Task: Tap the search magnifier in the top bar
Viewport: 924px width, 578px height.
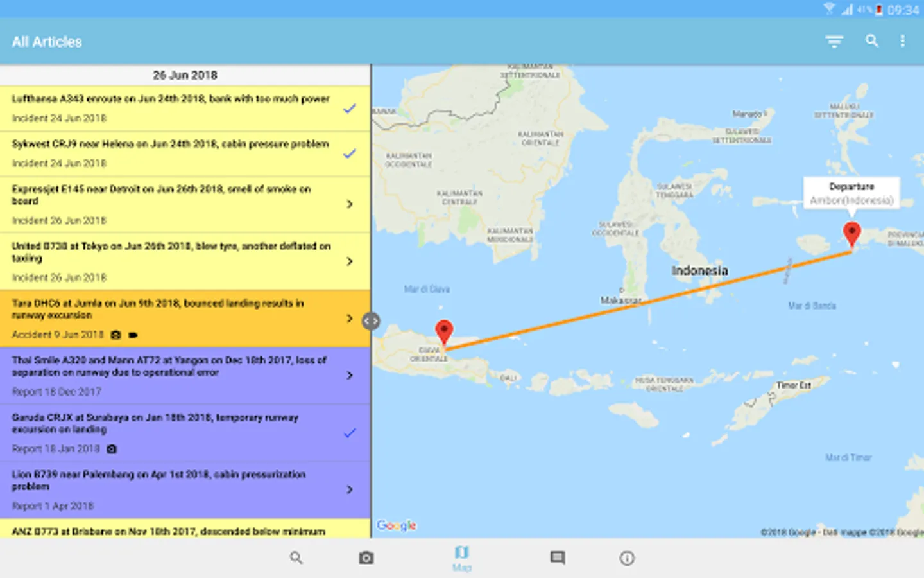Action: pyautogui.click(x=871, y=41)
